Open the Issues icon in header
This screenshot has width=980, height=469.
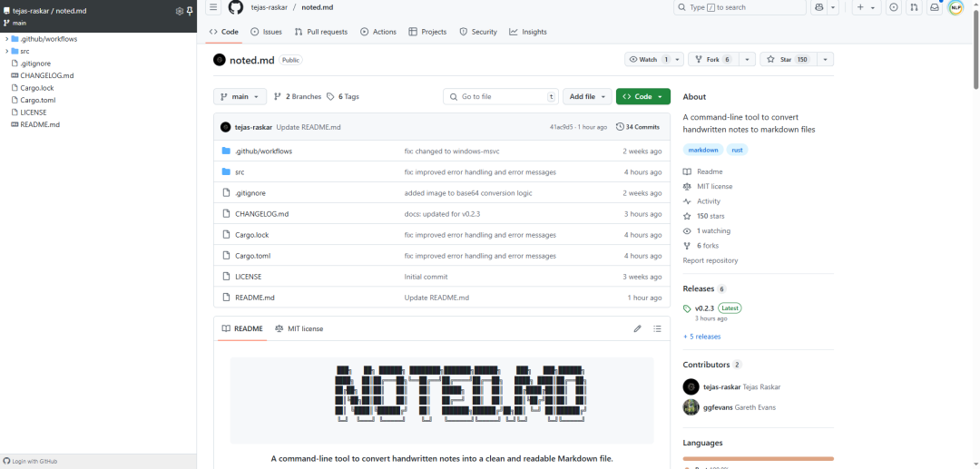click(x=894, y=7)
